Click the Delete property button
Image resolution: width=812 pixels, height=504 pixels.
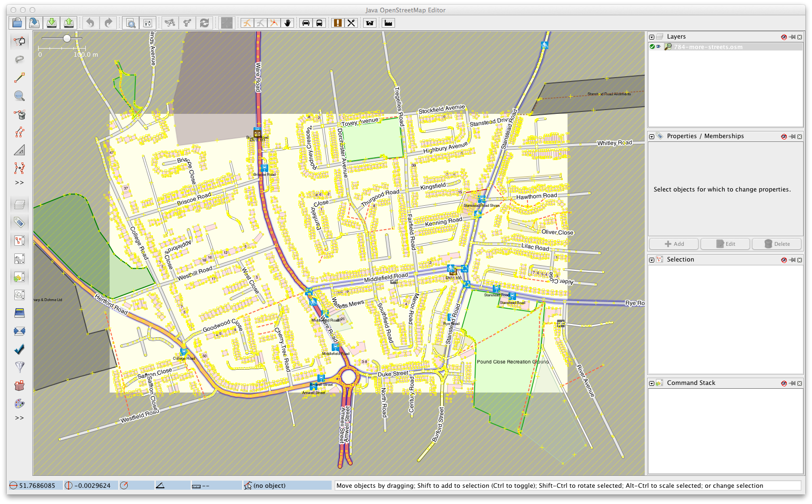[777, 244]
